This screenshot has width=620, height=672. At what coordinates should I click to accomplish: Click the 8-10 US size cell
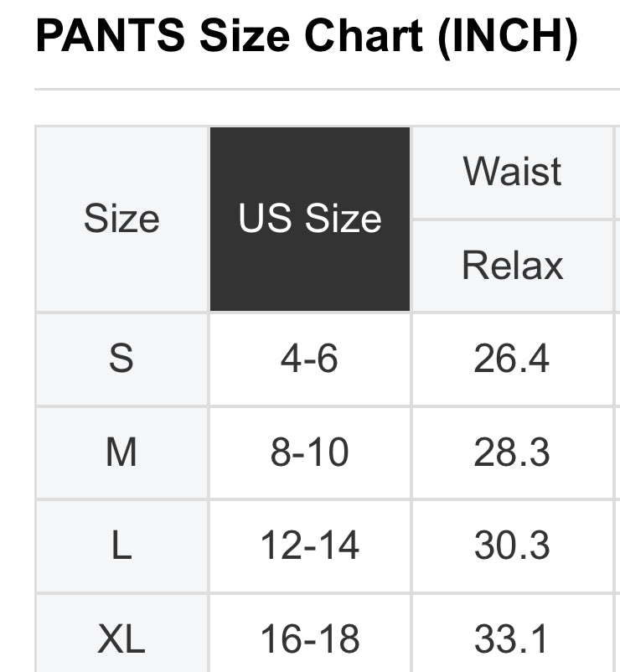click(x=310, y=453)
